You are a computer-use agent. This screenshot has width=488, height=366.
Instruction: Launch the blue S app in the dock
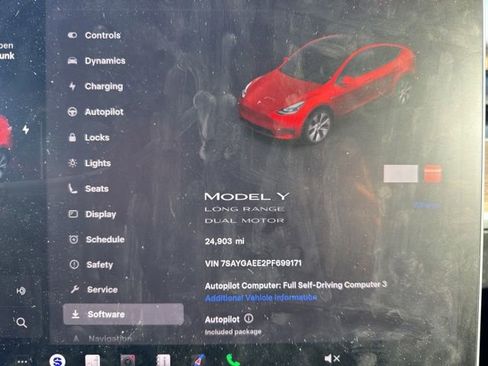[57, 360]
